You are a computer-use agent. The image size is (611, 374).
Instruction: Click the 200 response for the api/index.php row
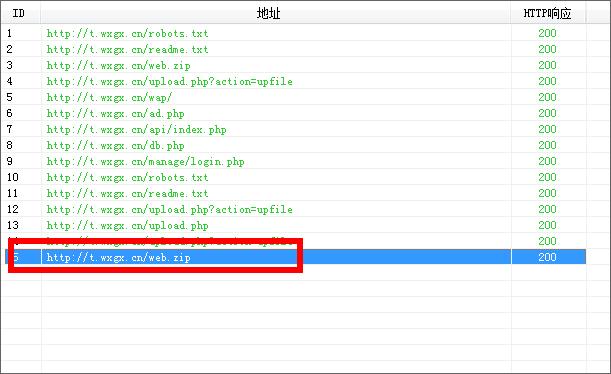click(547, 129)
